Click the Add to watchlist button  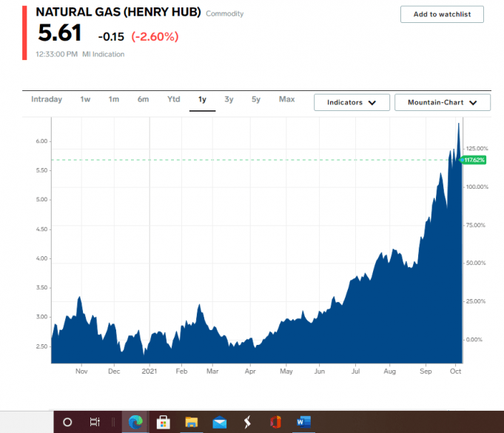point(442,14)
